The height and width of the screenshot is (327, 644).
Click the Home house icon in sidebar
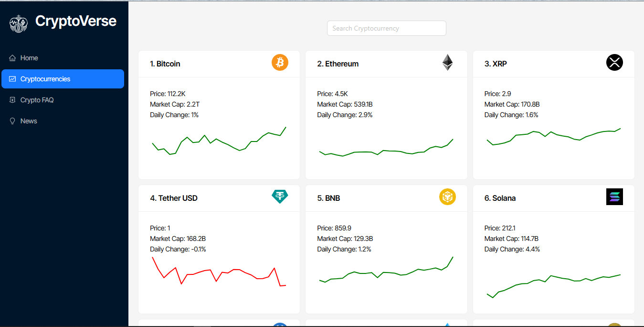click(x=12, y=58)
